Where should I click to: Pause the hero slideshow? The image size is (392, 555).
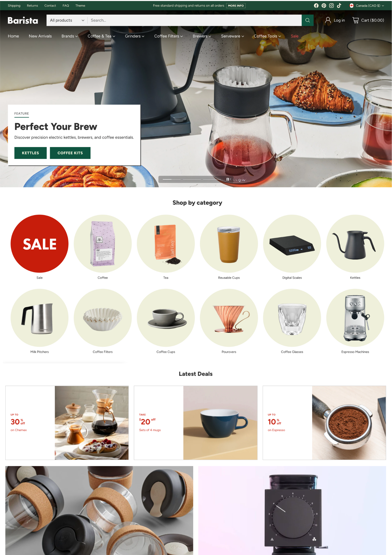point(227,179)
